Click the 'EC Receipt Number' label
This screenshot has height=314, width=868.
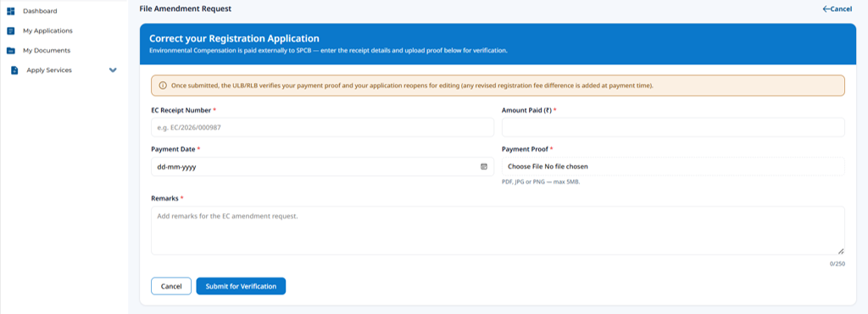tap(181, 110)
